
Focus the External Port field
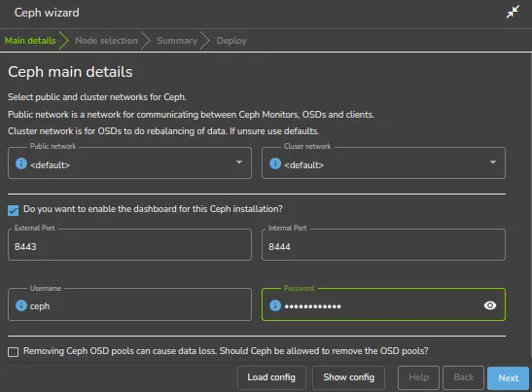(129, 245)
